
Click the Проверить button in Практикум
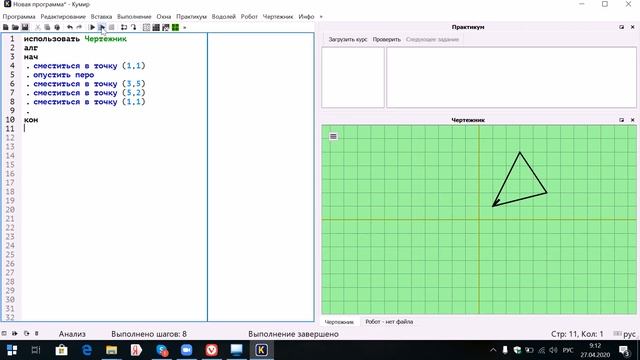[387, 40]
